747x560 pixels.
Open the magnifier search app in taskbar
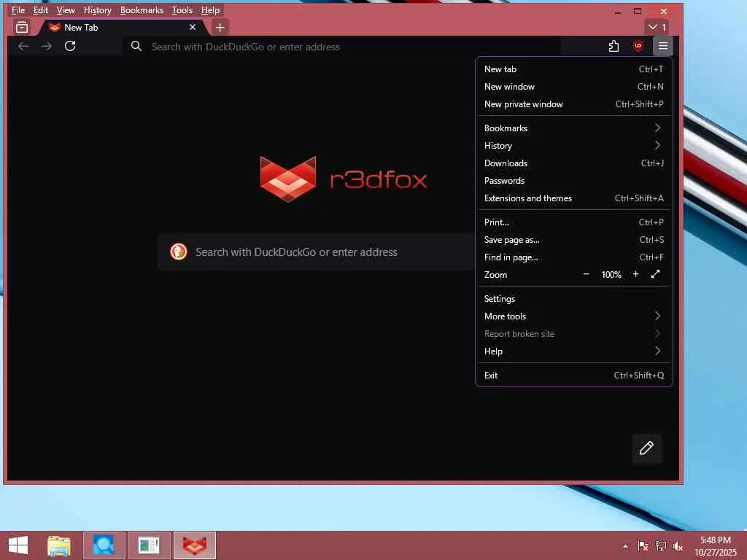[104, 545]
